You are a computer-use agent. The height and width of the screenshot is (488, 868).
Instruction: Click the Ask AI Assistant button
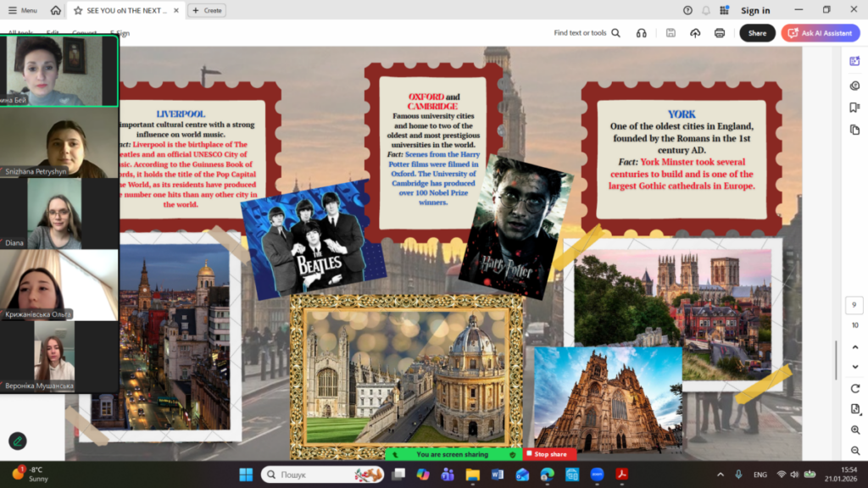pyautogui.click(x=821, y=33)
